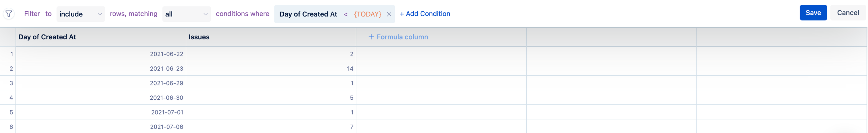Click the cell with date 2021-07-01
The width and height of the screenshot is (868, 133).
(167, 112)
